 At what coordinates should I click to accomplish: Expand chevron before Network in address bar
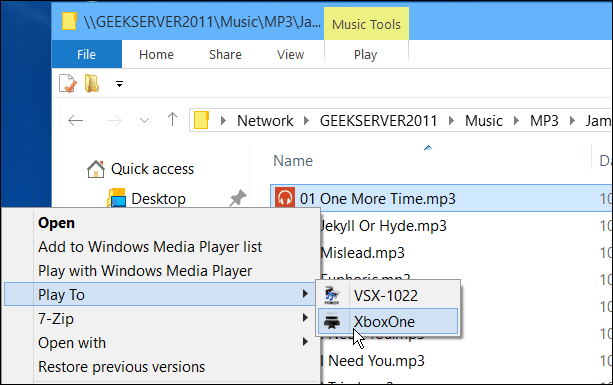[x=223, y=121]
